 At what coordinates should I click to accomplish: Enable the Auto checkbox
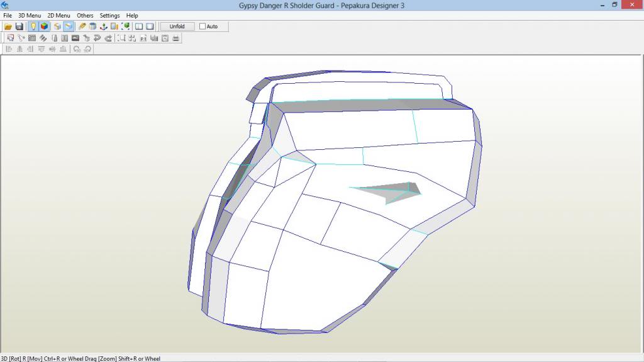(203, 26)
